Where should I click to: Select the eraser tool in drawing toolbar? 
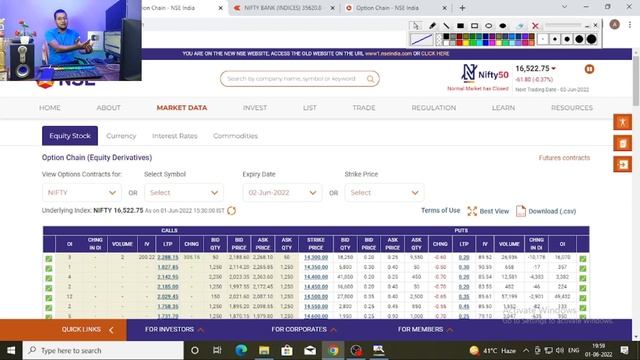pos(520,26)
